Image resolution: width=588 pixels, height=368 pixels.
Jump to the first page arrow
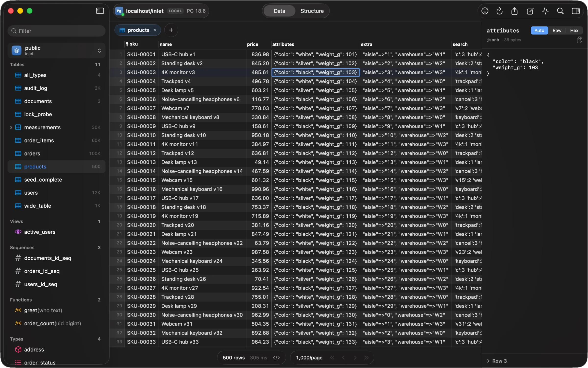tap(332, 357)
